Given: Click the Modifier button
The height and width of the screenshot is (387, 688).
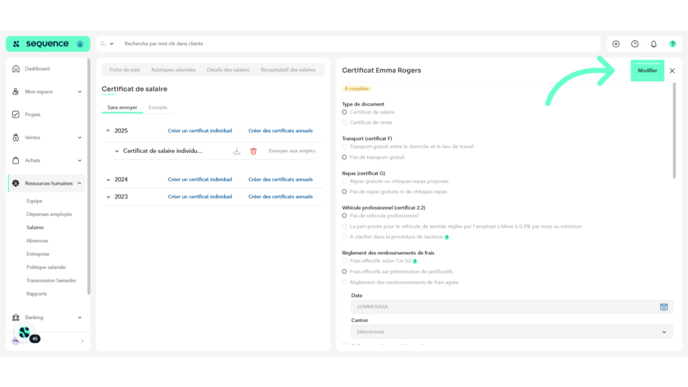Looking at the screenshot, I should click(647, 71).
